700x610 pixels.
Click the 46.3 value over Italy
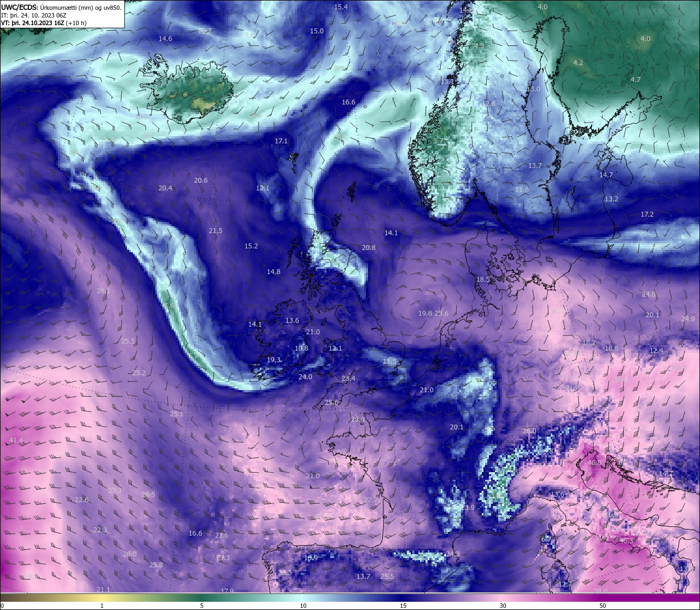point(626,541)
